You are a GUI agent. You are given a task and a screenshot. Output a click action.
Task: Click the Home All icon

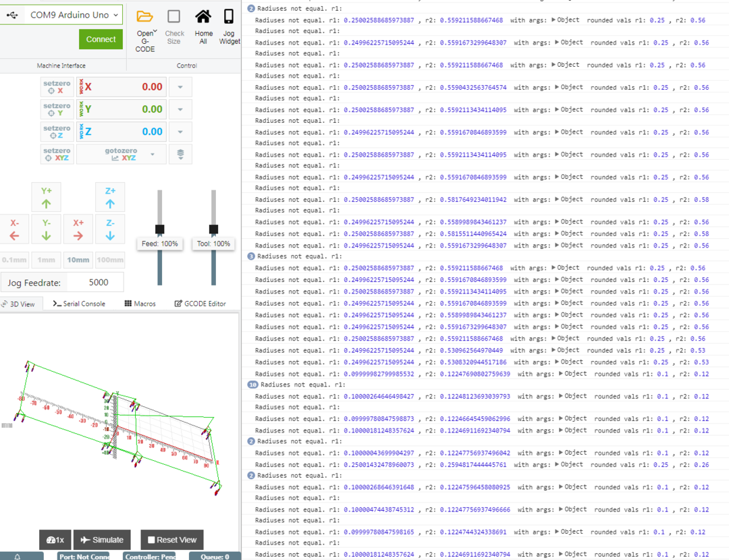tap(203, 18)
